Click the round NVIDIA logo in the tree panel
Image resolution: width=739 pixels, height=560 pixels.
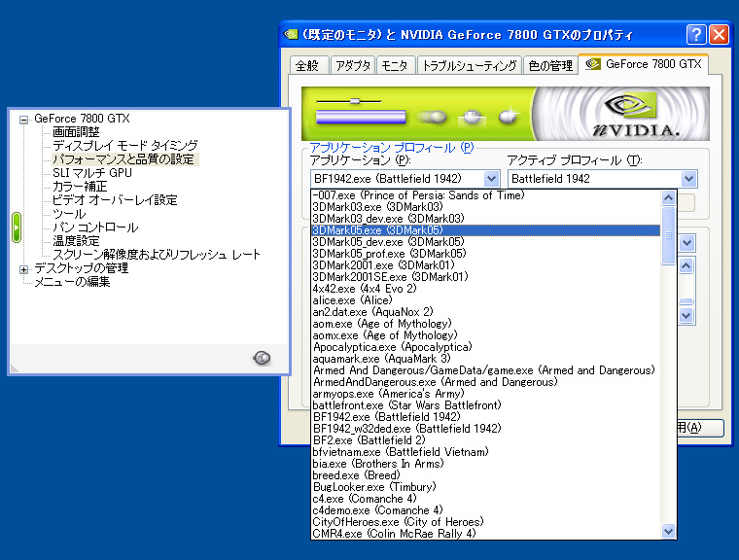coord(262,358)
